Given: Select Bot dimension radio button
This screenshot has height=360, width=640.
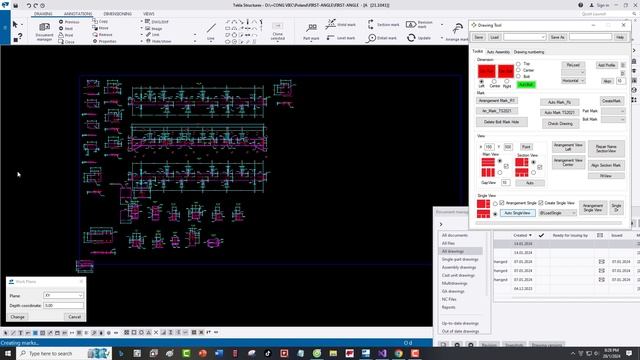Looking at the screenshot, I should [518, 76].
